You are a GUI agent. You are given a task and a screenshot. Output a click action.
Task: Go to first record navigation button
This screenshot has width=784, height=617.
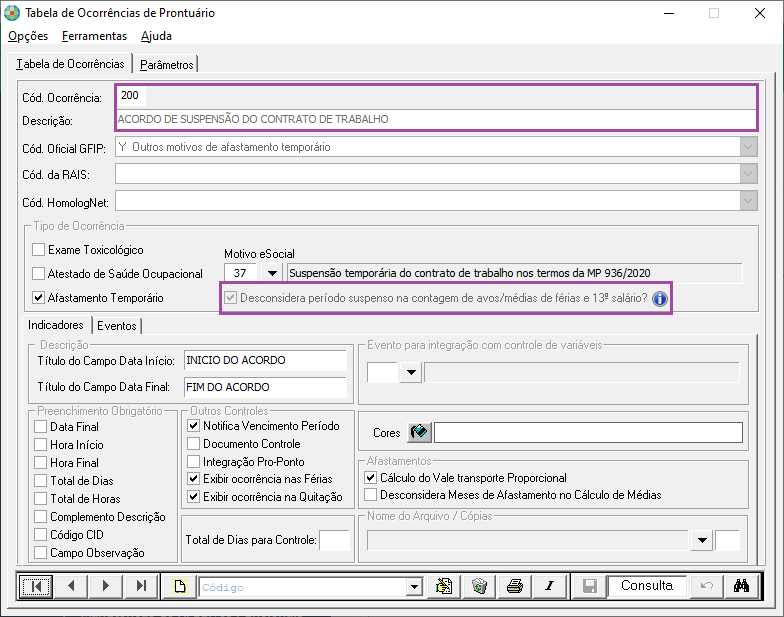click(x=36, y=586)
